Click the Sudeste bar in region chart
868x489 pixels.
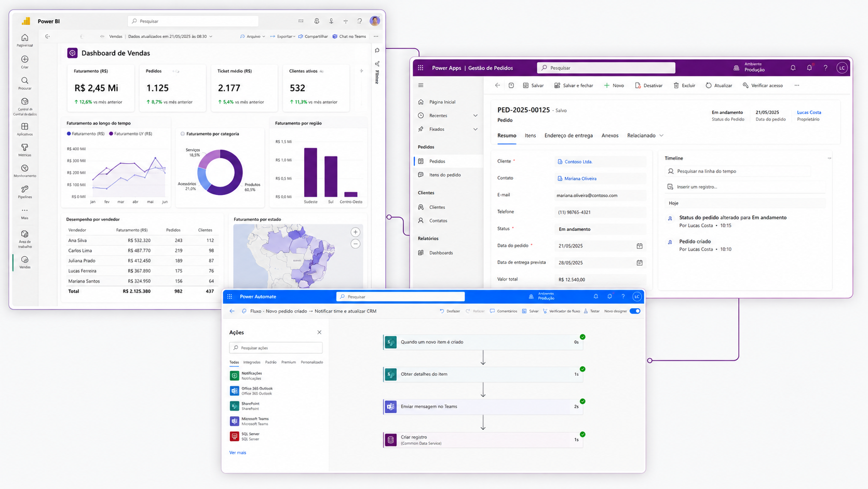(310, 172)
